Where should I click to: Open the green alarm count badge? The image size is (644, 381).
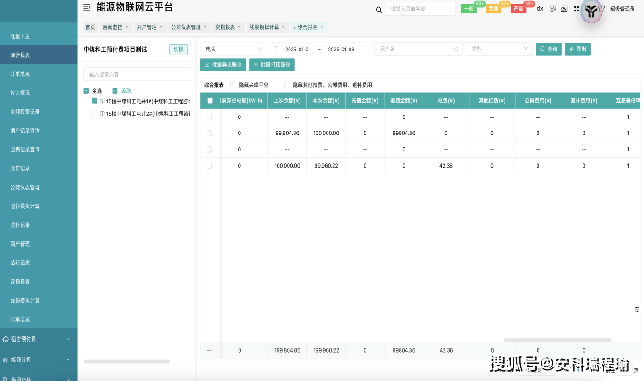(x=469, y=9)
